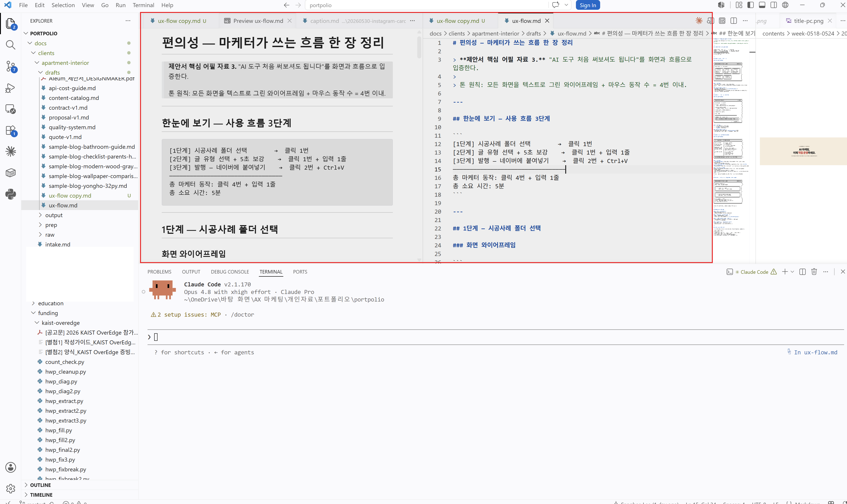This screenshot has width=847, height=504.
Task: Close the ux-flow.md editor tab
Action: [547, 21]
